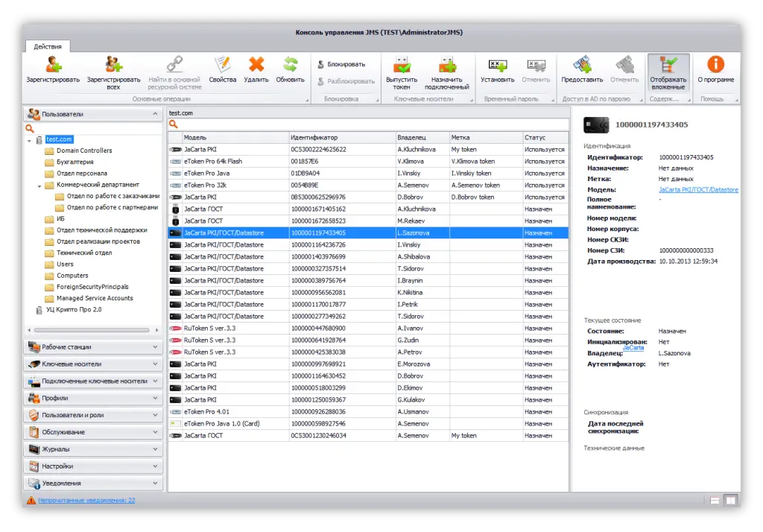763x532 pixels.
Task: Collapse Коммерческий департамент tree node
Action: click(39, 186)
